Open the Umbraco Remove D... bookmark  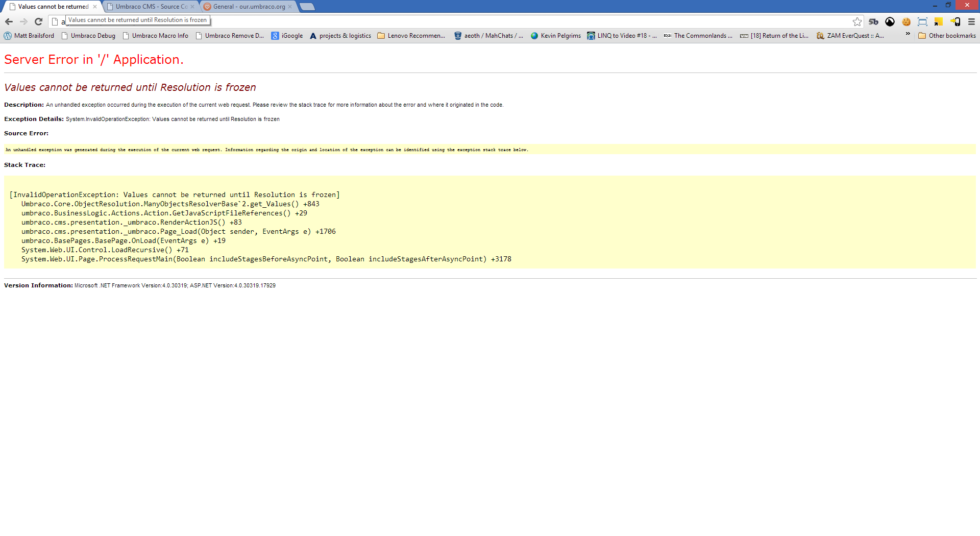(230, 36)
